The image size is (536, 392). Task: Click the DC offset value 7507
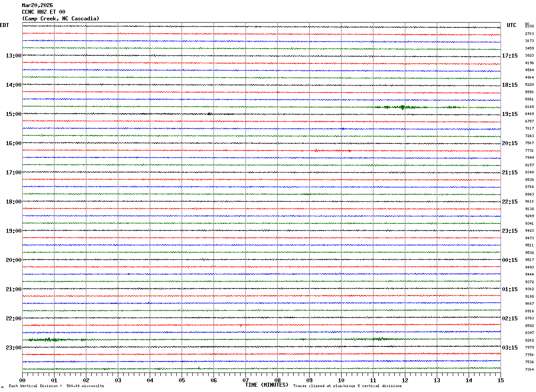pos(529,143)
